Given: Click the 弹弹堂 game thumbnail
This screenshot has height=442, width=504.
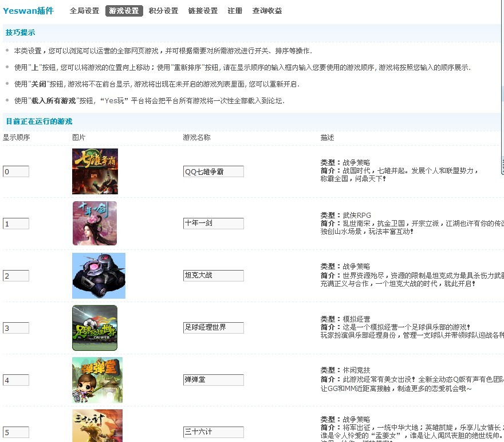Looking at the screenshot, I should click(x=97, y=380).
